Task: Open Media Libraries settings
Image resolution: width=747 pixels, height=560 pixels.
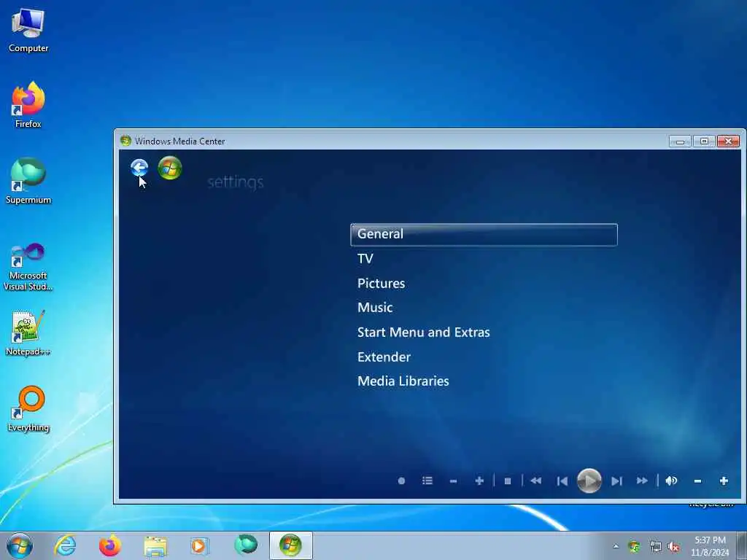Action: [403, 381]
